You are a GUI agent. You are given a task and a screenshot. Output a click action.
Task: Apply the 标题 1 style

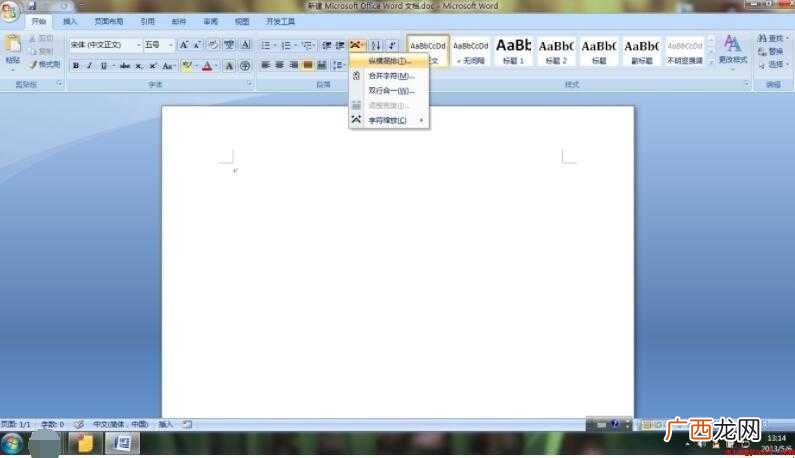tap(513, 51)
